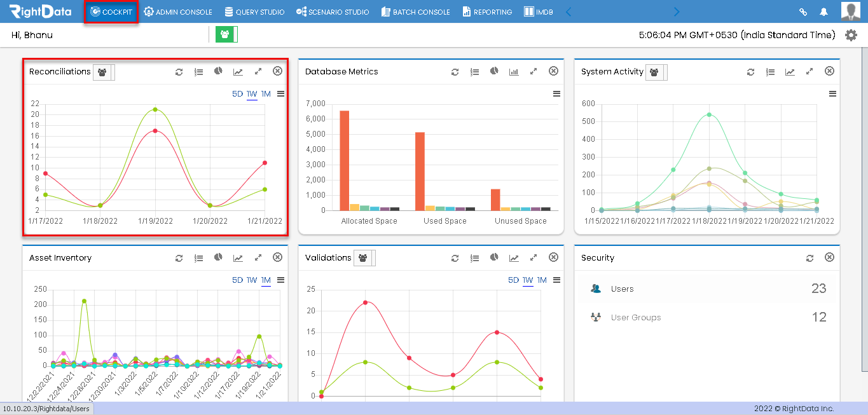This screenshot has width=868, height=415.
Task: Toggle the Reconciliations group switch
Action: coord(104,72)
